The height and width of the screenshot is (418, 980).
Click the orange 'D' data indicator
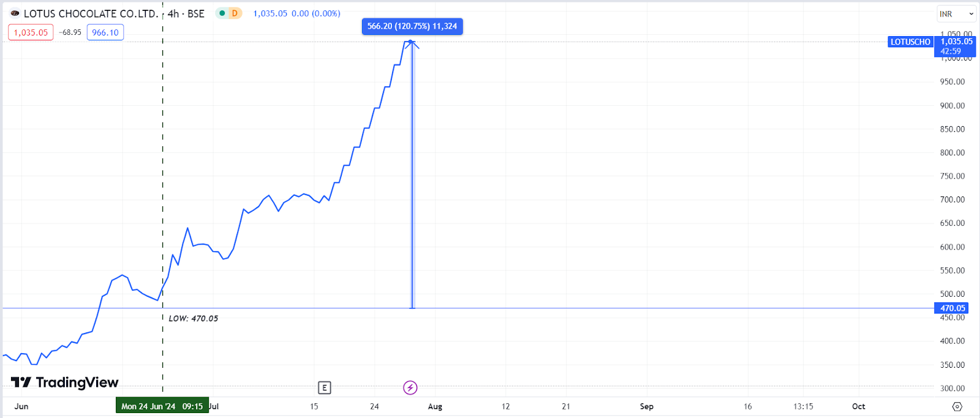tap(235, 13)
